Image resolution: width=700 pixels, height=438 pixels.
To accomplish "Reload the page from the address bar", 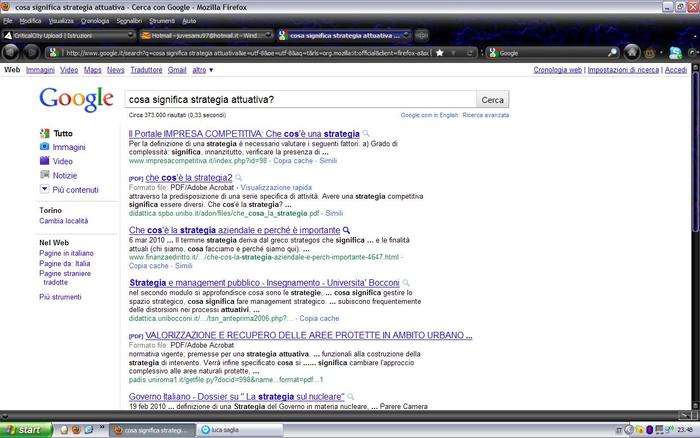I will click(470, 53).
